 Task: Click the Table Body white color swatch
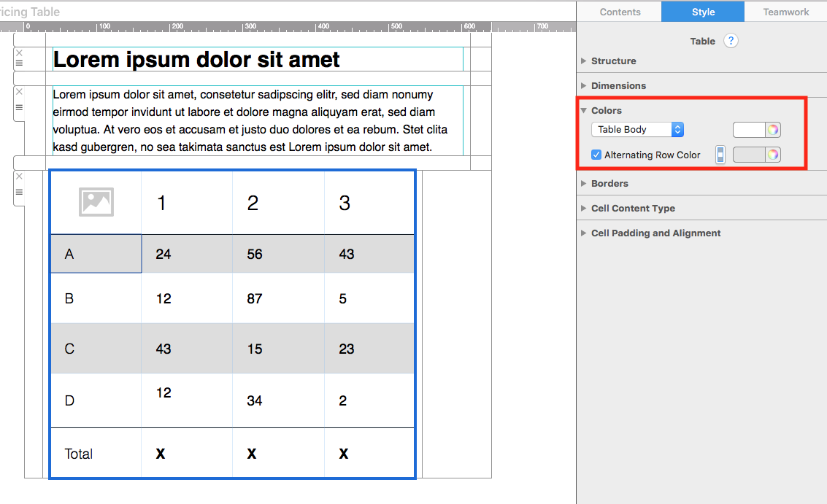click(748, 130)
